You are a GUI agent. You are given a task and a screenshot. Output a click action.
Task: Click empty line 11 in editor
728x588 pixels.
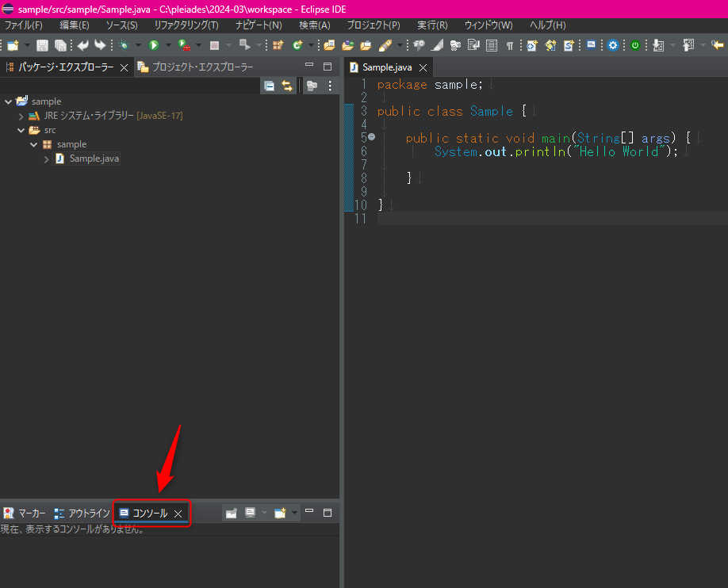click(553, 219)
